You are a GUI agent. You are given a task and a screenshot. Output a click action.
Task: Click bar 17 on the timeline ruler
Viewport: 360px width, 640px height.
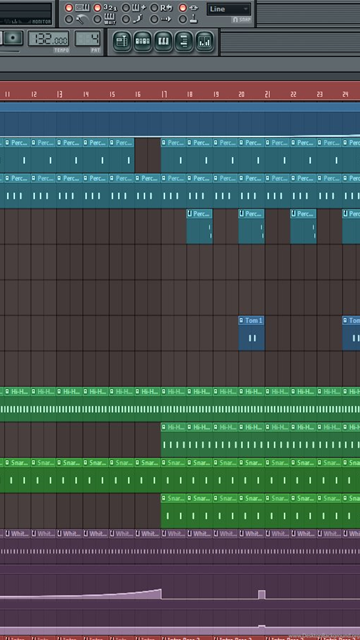click(164, 95)
